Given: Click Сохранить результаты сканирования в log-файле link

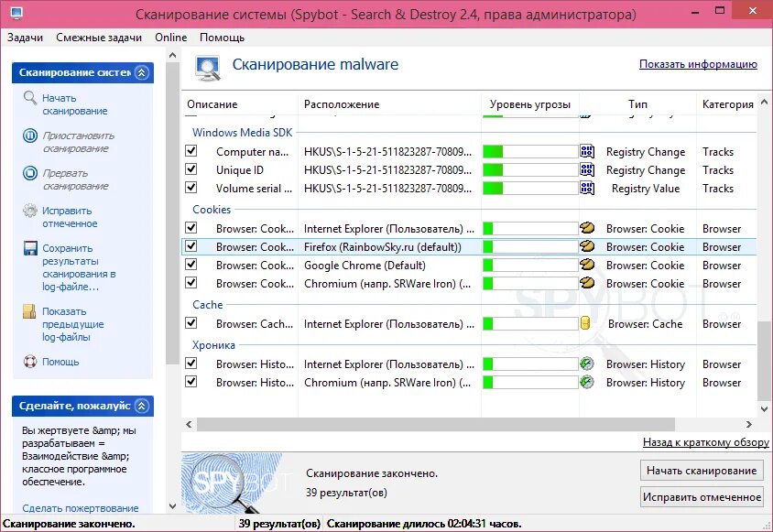Looking at the screenshot, I should [79, 267].
